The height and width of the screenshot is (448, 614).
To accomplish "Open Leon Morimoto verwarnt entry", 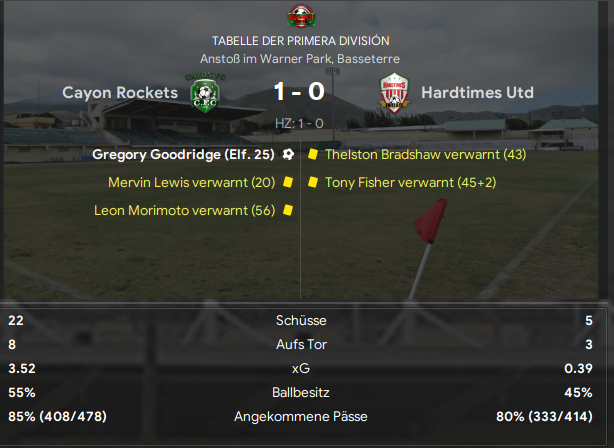I will [184, 211].
